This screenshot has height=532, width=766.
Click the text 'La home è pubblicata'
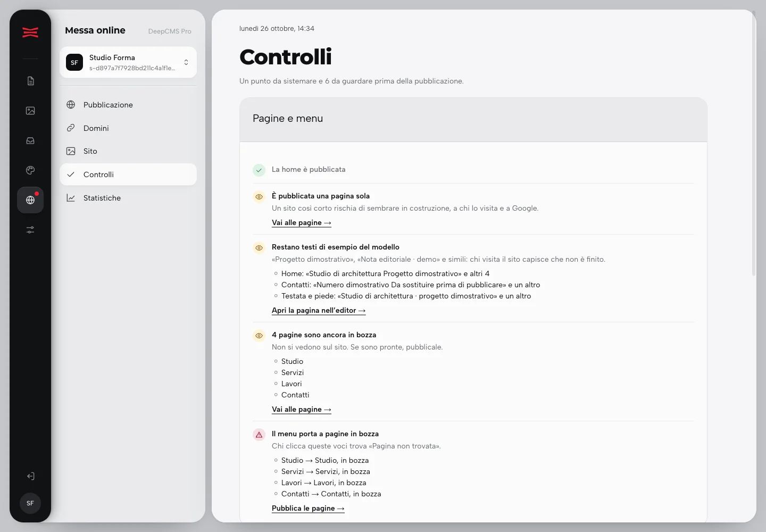pos(309,169)
